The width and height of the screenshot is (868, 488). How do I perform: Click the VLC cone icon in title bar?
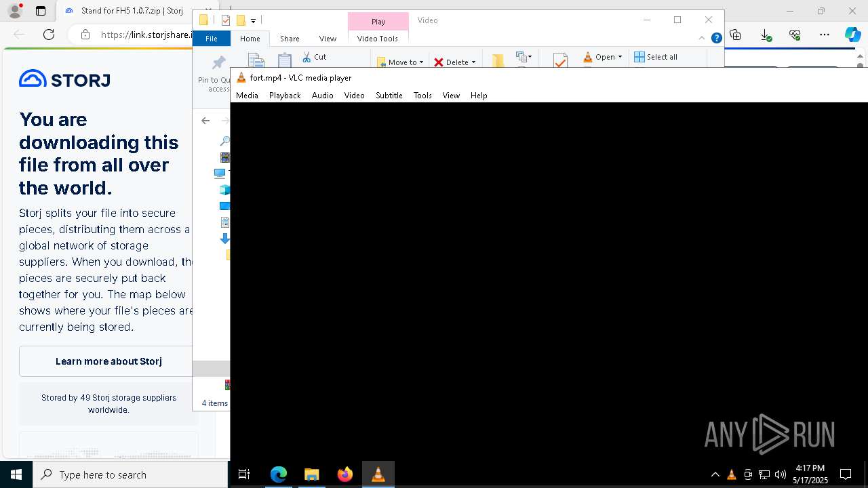[241, 78]
